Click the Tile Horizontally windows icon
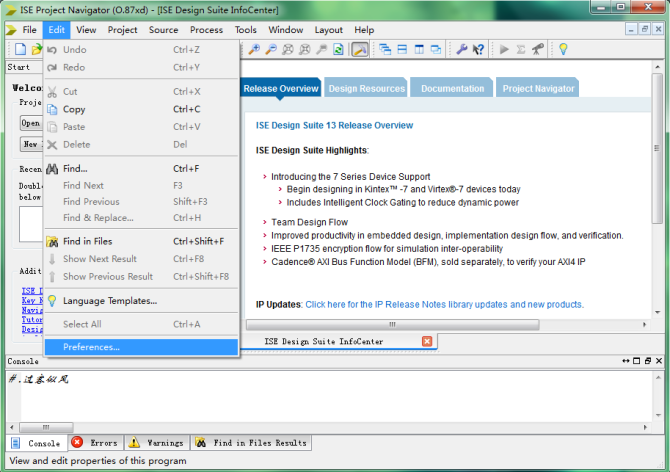 point(402,49)
